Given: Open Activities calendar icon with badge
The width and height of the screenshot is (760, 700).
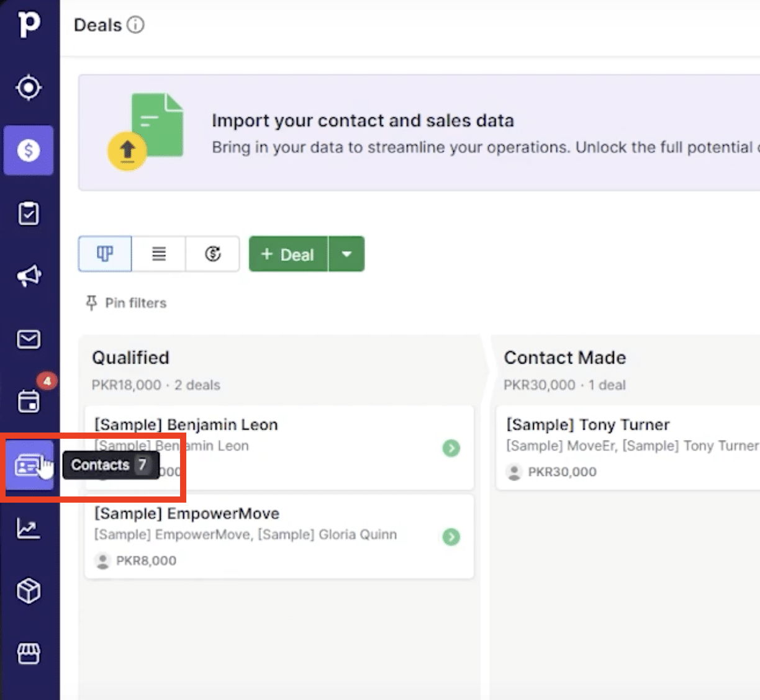Looking at the screenshot, I should (29, 402).
